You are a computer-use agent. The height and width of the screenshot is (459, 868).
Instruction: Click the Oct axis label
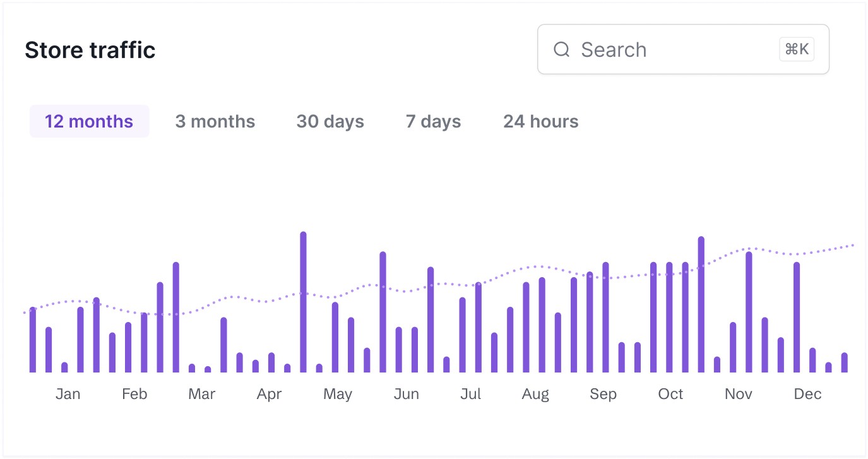[670, 394]
